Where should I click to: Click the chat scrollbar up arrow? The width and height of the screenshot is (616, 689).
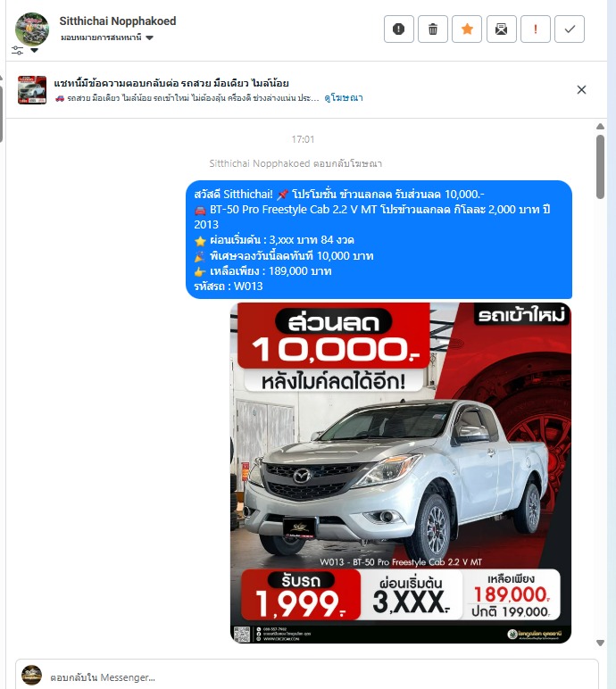coord(600,127)
